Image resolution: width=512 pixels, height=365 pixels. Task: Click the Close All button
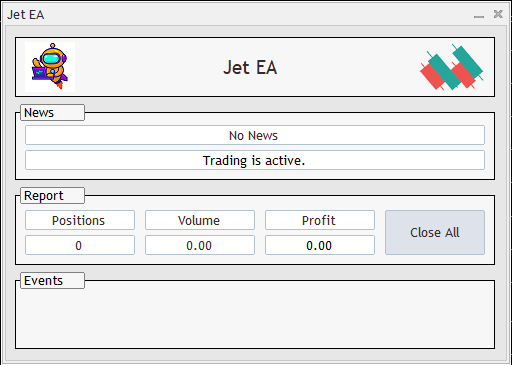coord(435,232)
